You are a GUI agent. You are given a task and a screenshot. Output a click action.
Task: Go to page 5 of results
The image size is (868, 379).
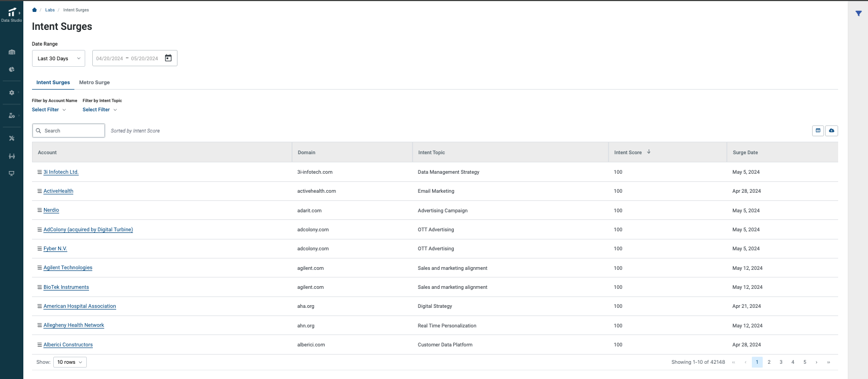point(804,362)
